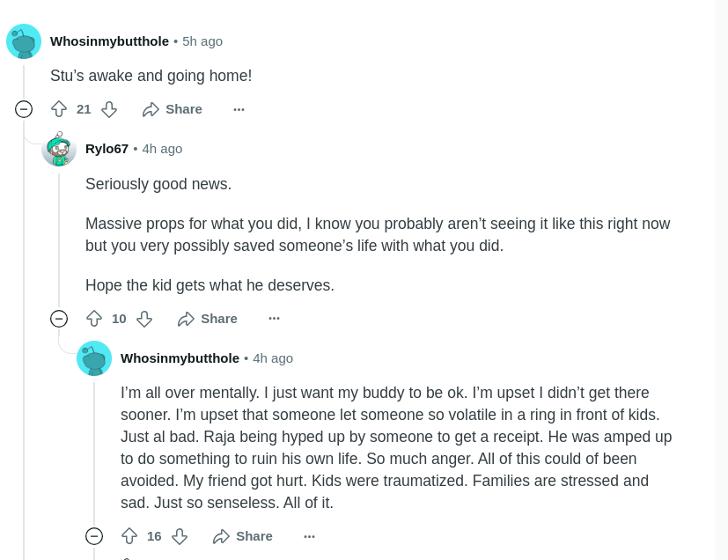728x560 pixels.
Task: Upvote the 'Stu's awake and going home' comment
Action: click(59, 109)
